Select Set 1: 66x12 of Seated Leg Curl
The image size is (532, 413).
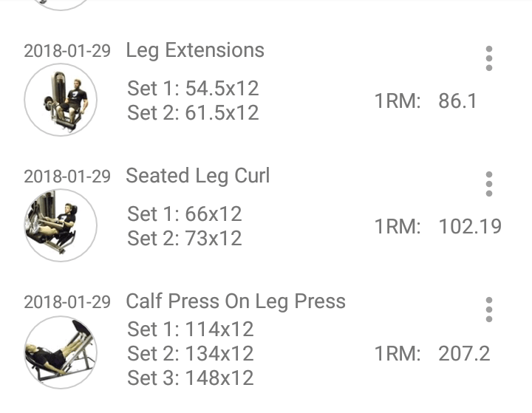(x=185, y=214)
